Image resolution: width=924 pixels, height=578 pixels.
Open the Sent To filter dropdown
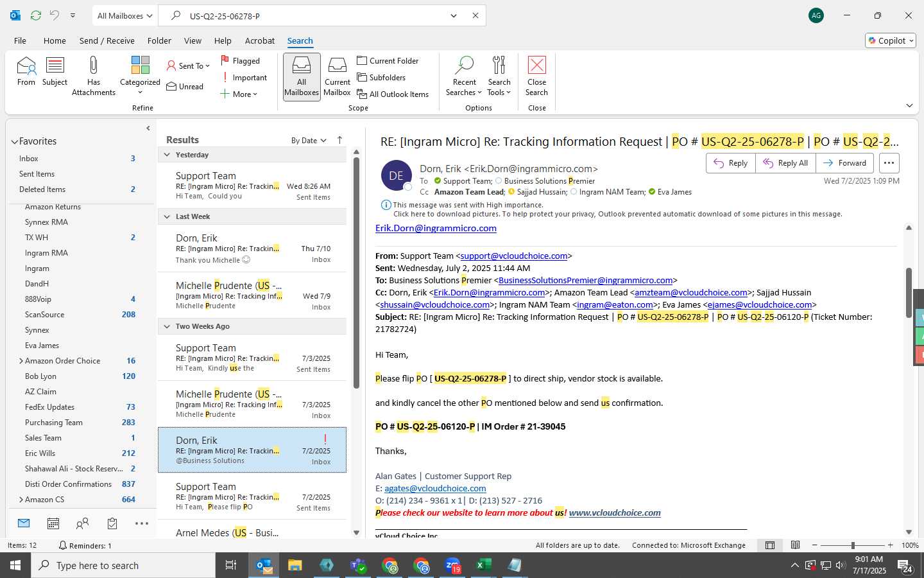point(188,66)
